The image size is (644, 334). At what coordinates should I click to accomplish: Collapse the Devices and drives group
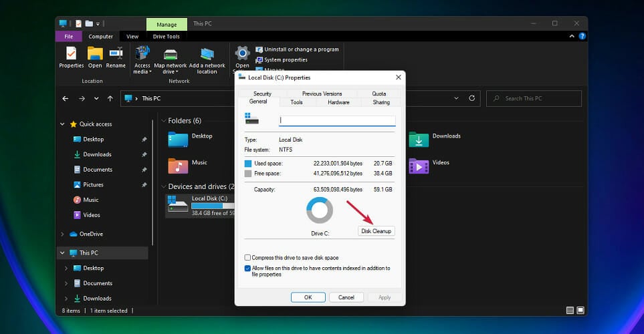(163, 186)
